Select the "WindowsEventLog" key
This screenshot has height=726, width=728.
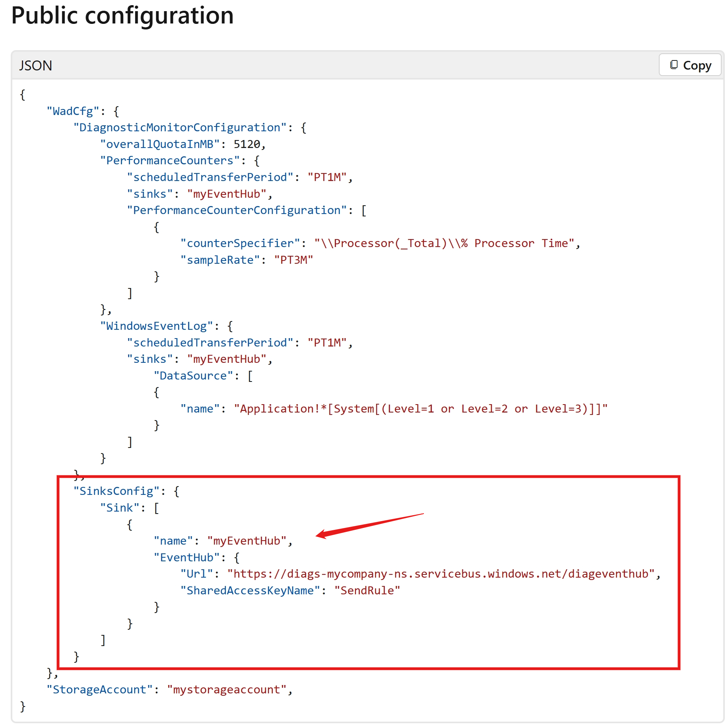coord(156,326)
